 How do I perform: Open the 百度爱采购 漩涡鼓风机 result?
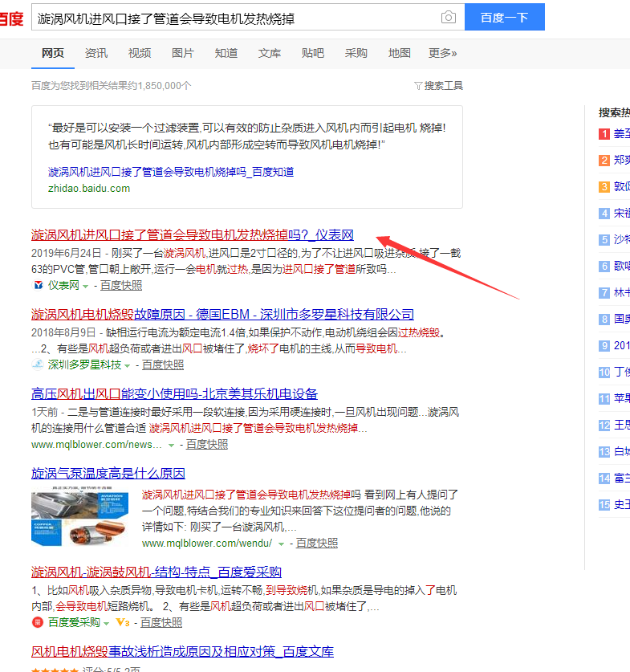tap(156, 572)
